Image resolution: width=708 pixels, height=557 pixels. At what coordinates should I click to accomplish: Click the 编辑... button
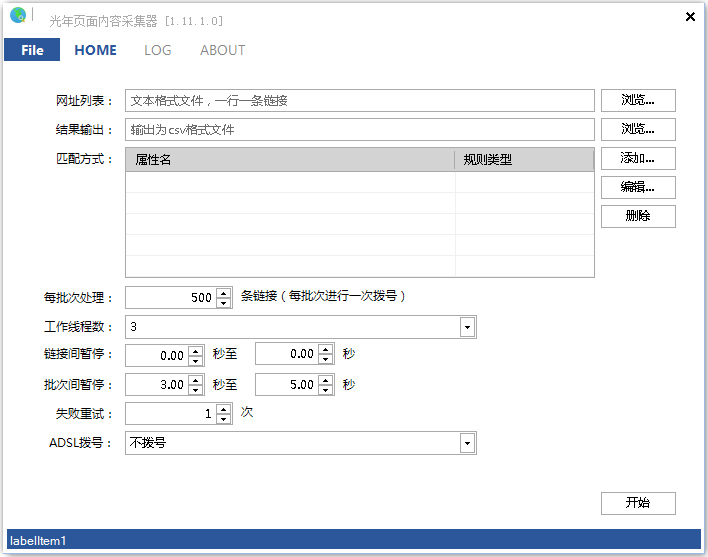point(638,187)
